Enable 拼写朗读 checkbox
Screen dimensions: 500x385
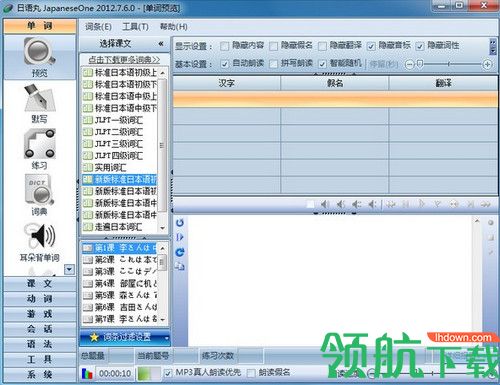[x=273, y=64]
